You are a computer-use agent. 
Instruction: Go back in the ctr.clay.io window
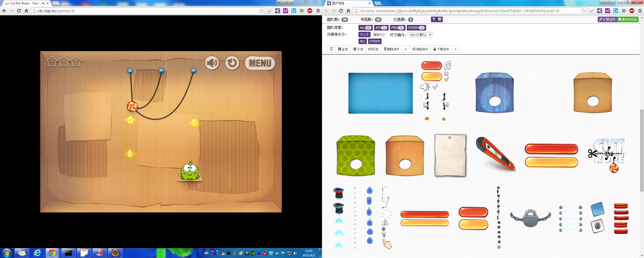(x=4, y=11)
